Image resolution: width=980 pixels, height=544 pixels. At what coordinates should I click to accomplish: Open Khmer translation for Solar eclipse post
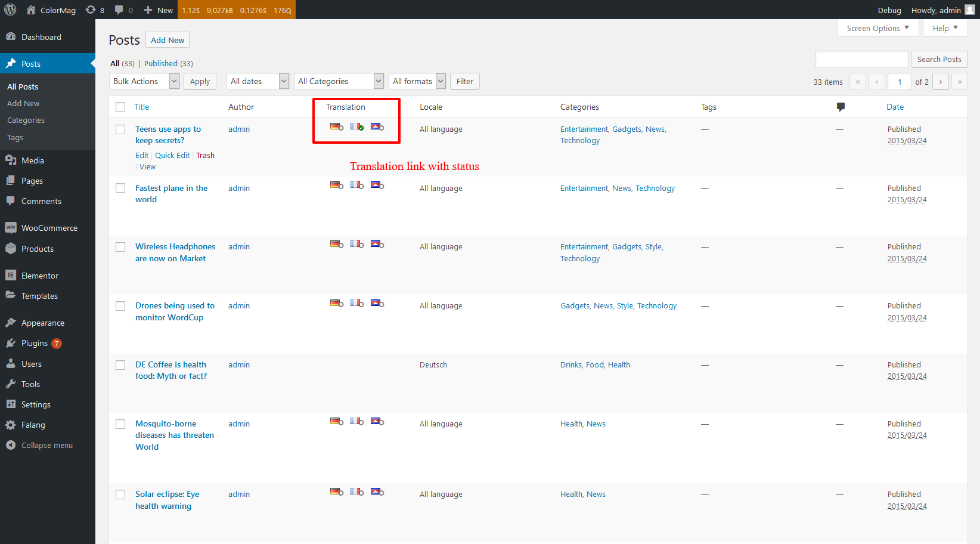click(x=377, y=492)
